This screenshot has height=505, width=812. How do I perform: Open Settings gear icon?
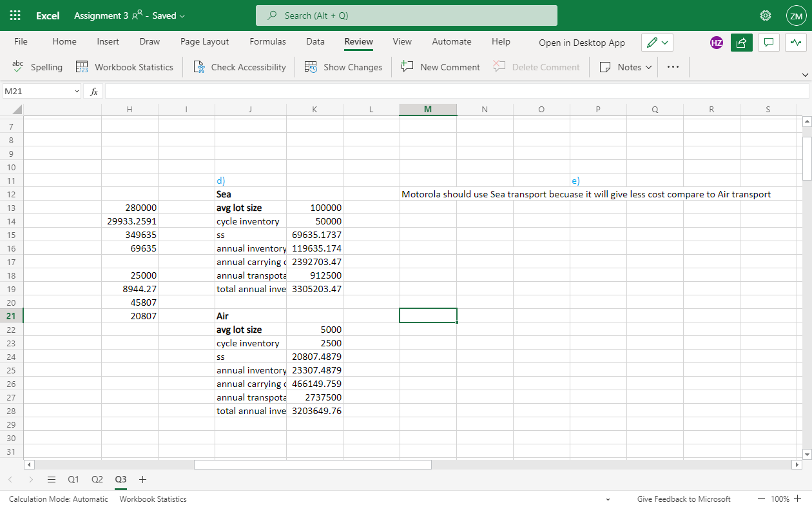(x=766, y=15)
